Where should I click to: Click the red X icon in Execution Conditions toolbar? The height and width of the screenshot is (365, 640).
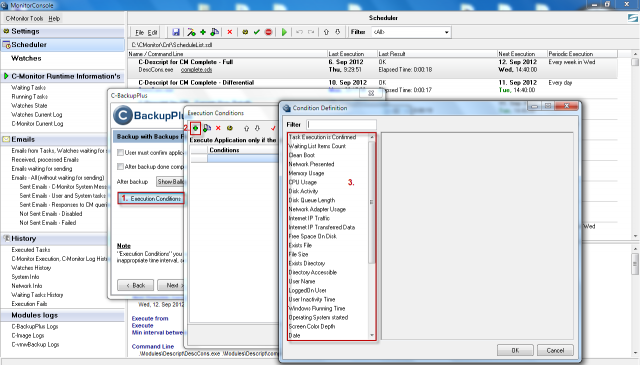(x=218, y=128)
